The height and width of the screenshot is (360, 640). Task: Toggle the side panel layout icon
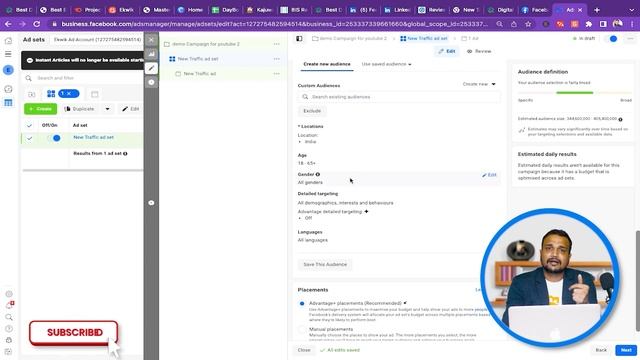[x=299, y=38]
